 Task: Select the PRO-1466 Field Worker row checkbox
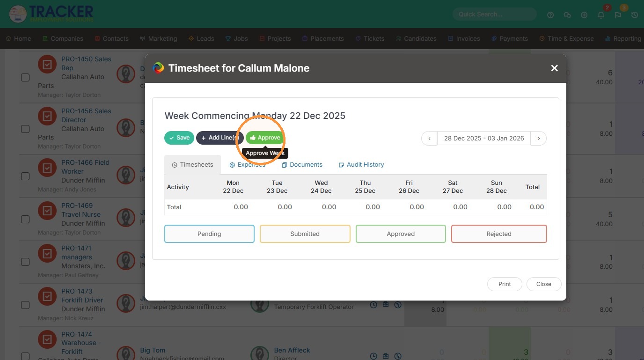[x=25, y=176]
